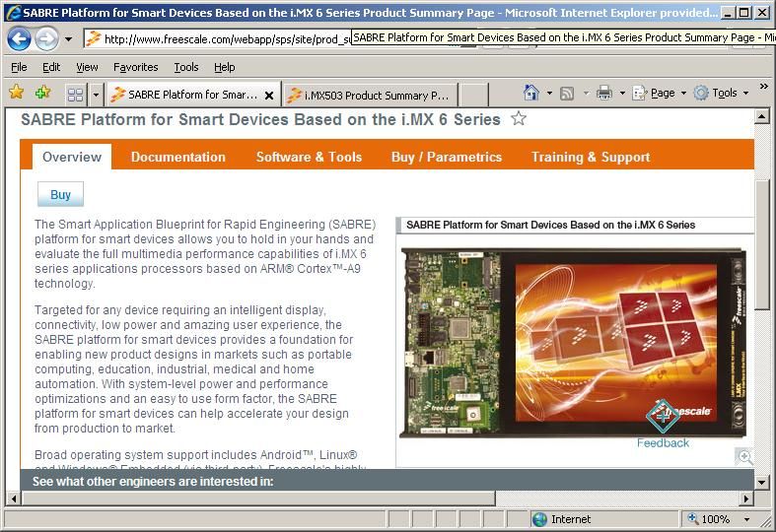Expand Print options dropdown arrow
Viewport: 776px width, 532px height.
pyautogui.click(x=622, y=93)
